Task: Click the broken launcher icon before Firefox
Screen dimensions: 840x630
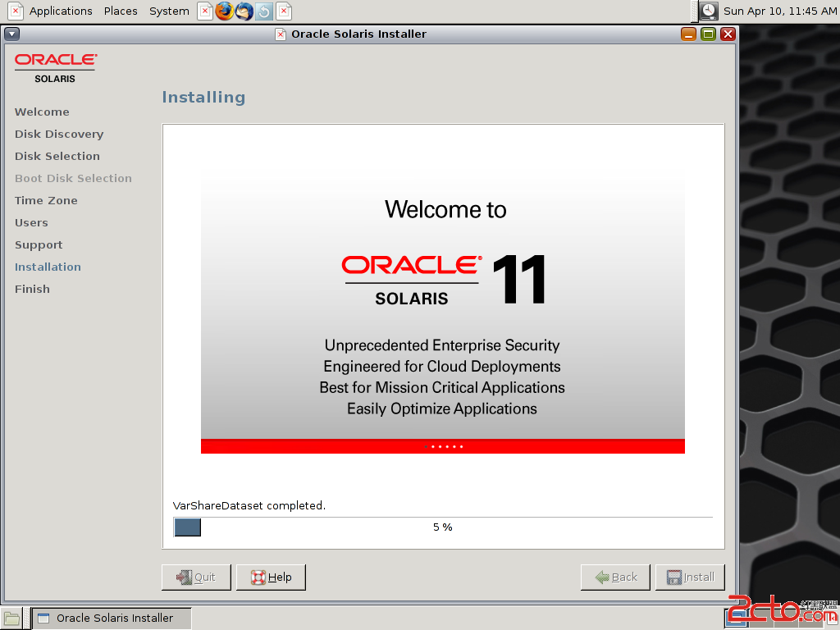Action: point(205,11)
